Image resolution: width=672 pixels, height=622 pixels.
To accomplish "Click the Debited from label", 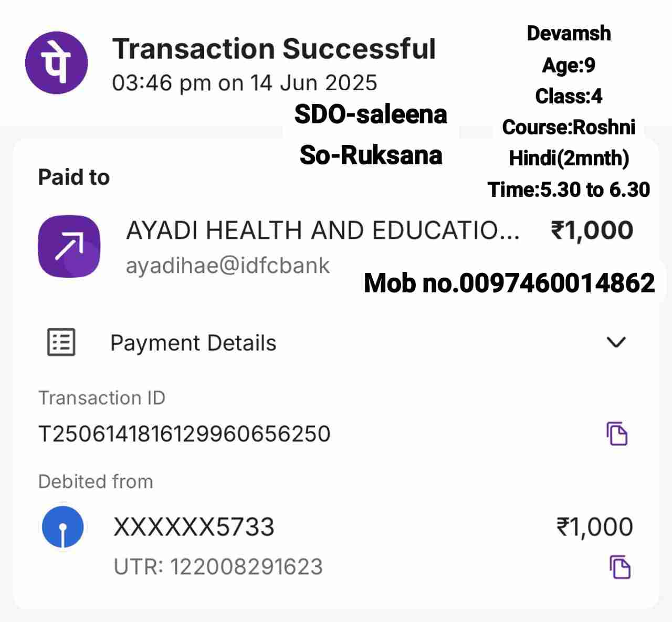I will click(x=96, y=481).
